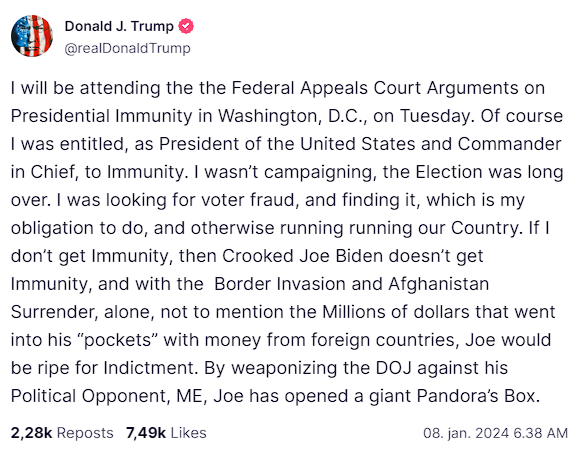Viewport: 582px width, 450px height.
Task: View the 2,28k reposts count
Action: click(x=32, y=433)
